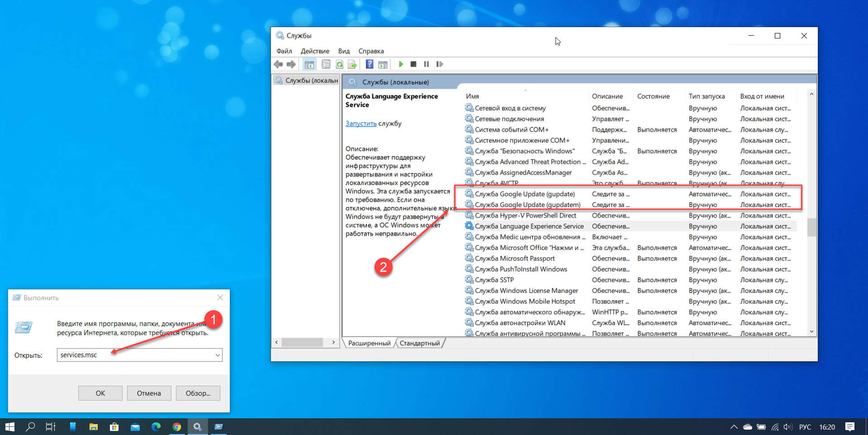Click the Stop service toolbar button

pos(413,64)
